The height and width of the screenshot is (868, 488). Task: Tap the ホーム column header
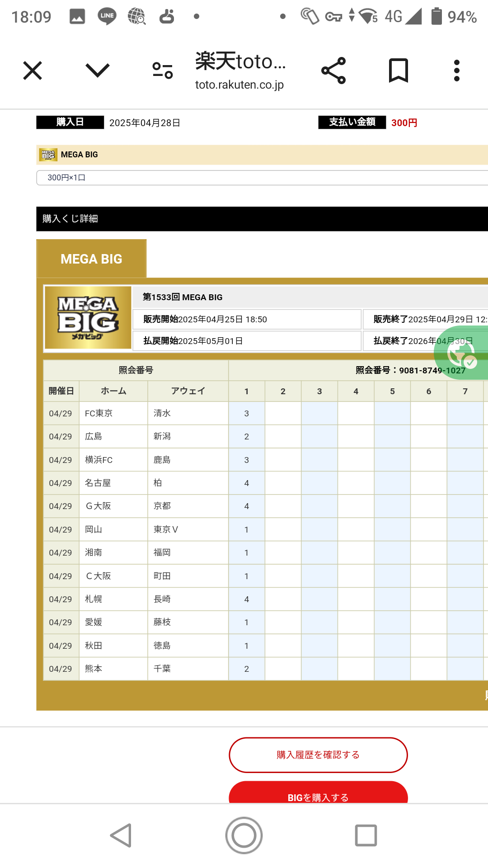coord(113,391)
